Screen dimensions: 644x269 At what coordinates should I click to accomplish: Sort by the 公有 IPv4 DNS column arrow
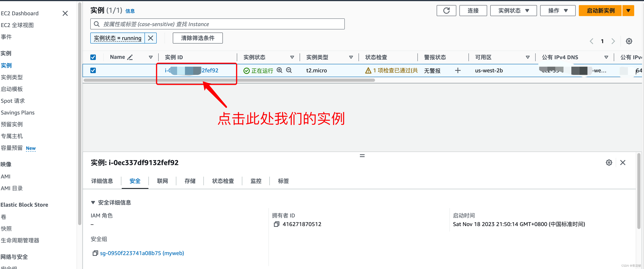pos(606,57)
